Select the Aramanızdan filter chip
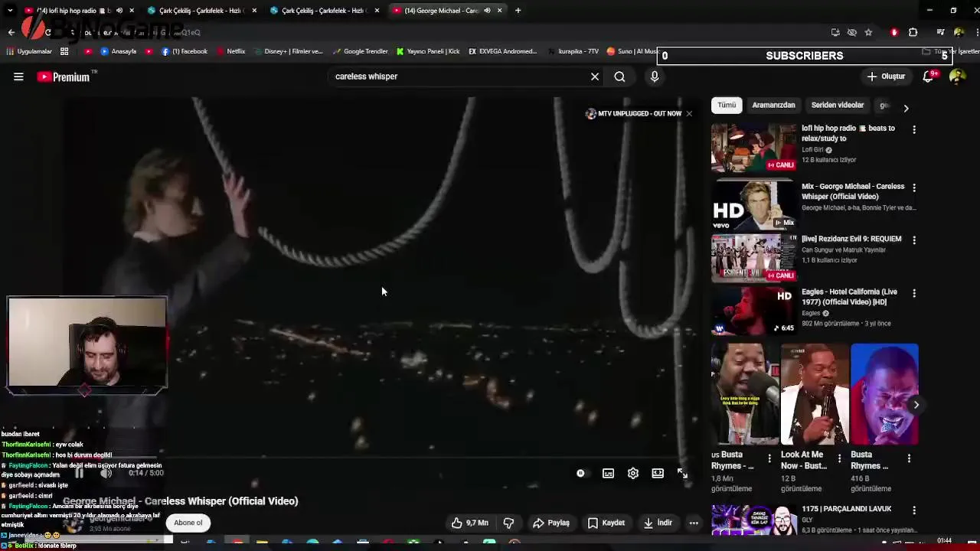The width and height of the screenshot is (980, 551). (x=773, y=105)
